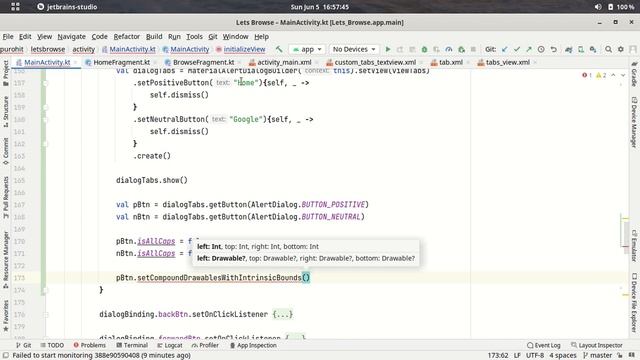This screenshot has width=640, height=360.
Task: Click the Search Everywhere magnifier icon
Action: (608, 49)
